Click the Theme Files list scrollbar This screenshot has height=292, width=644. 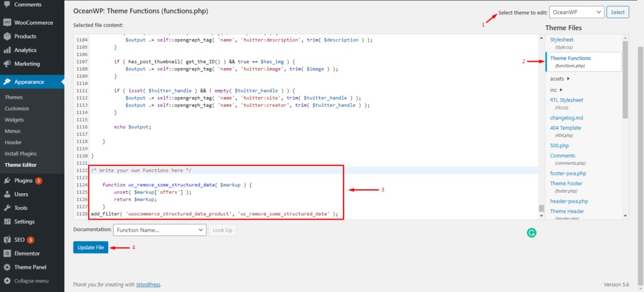[625, 79]
